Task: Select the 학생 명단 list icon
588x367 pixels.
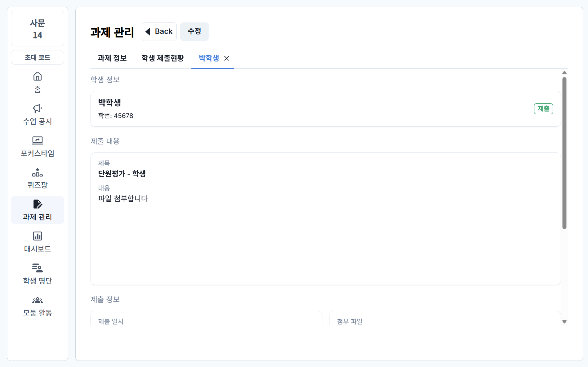Action: tap(38, 268)
